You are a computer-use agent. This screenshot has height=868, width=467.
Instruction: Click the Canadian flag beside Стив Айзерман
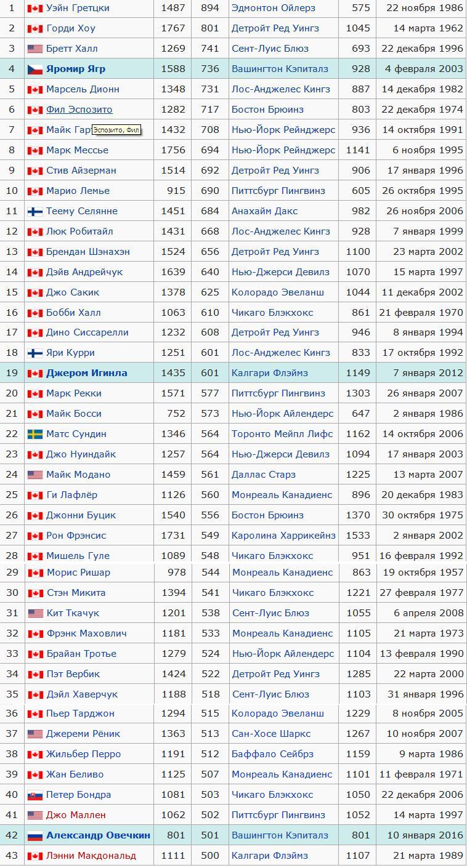click(x=35, y=171)
